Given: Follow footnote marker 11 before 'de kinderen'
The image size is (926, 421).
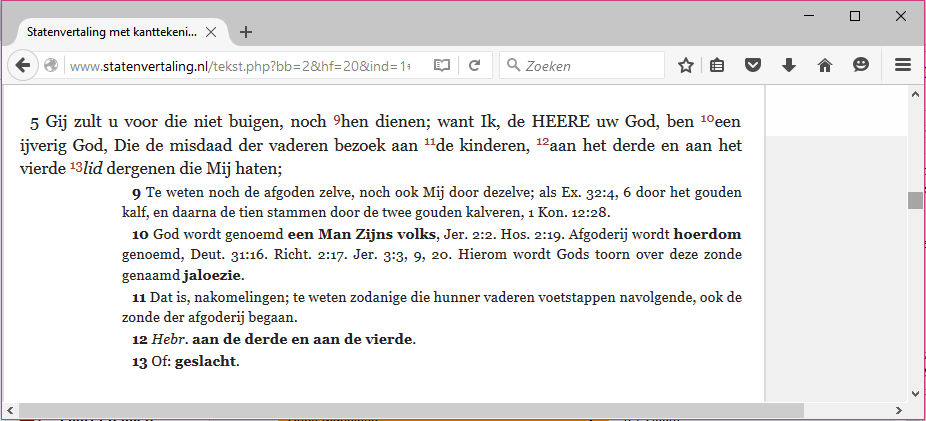Looking at the screenshot, I should point(430,142).
